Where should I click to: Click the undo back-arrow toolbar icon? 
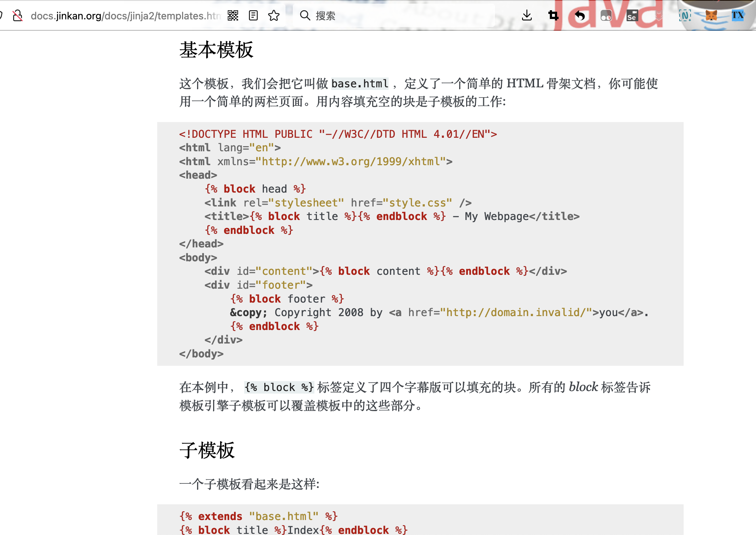click(579, 15)
